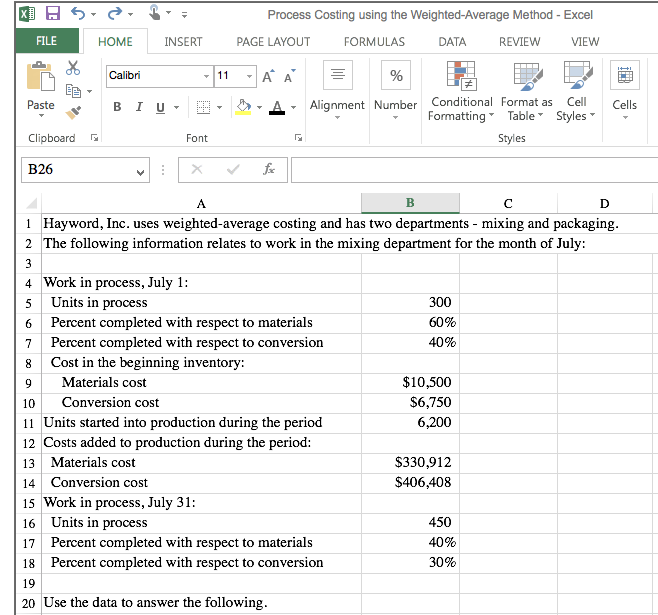
Task: Switch to the VIEW tab
Action: pyautogui.click(x=585, y=42)
